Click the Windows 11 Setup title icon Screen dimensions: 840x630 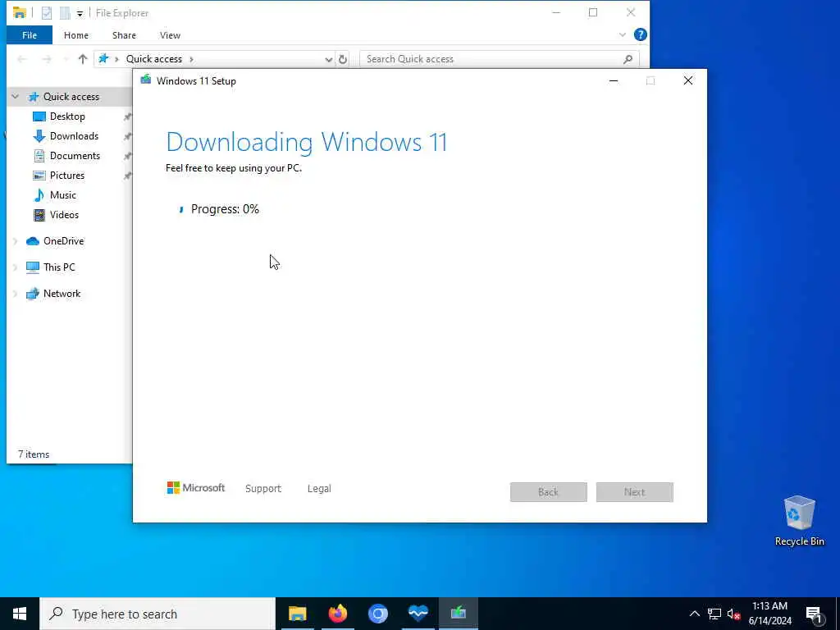pyautogui.click(x=146, y=80)
